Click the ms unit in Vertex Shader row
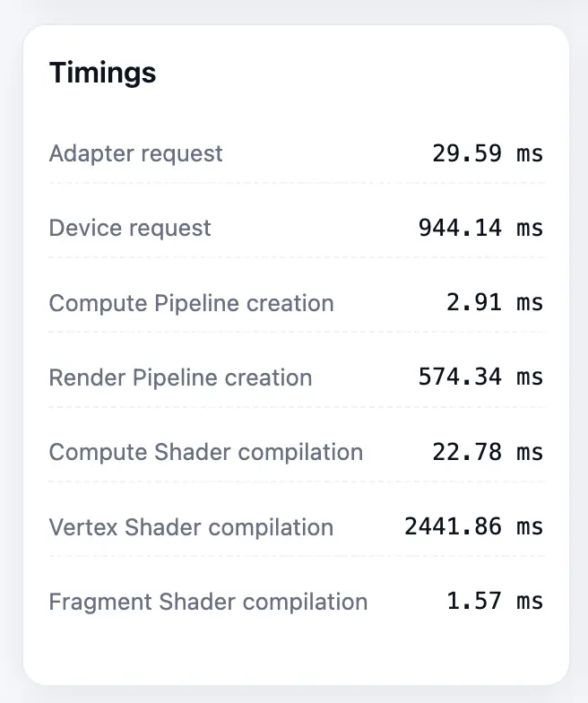 pos(530,527)
